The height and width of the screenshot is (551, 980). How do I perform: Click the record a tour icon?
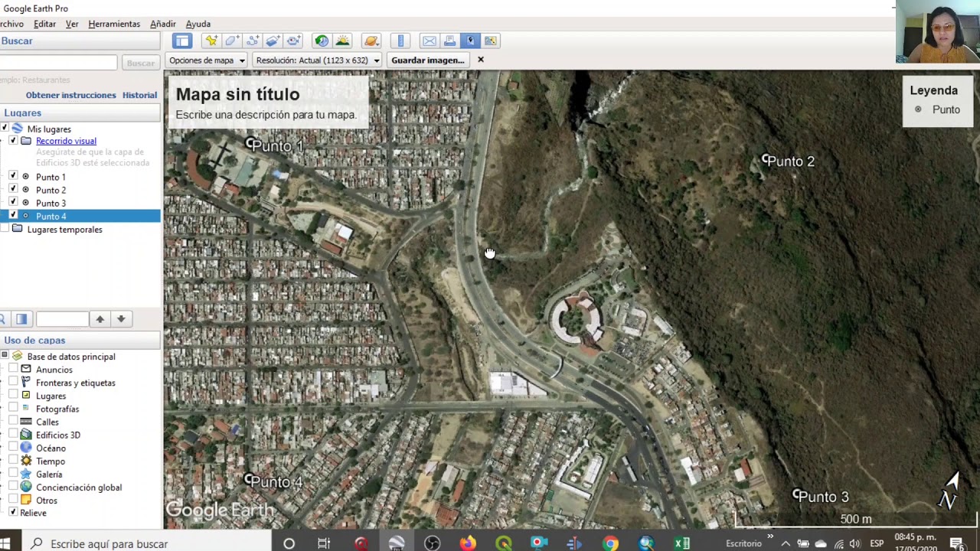(x=294, y=41)
